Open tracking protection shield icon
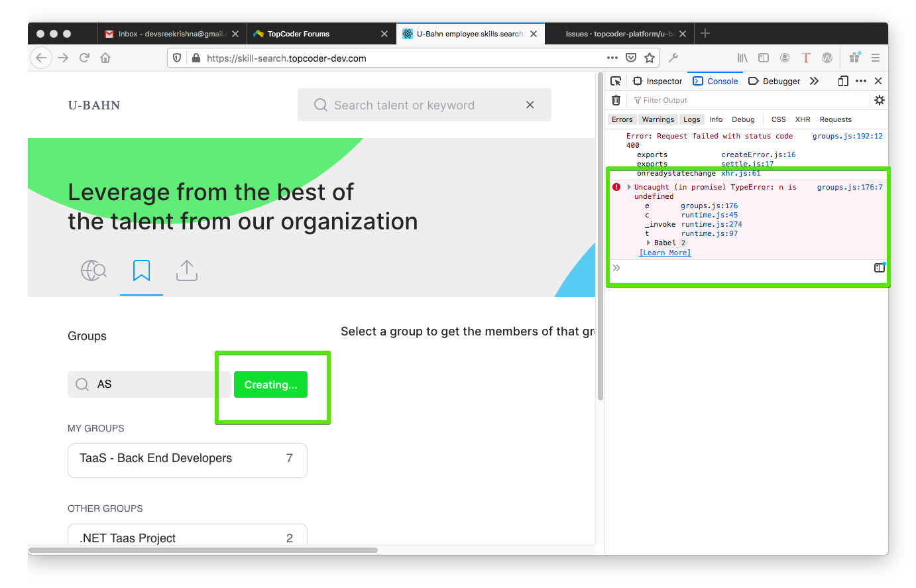Viewport: 916px width, 588px height. tap(177, 58)
